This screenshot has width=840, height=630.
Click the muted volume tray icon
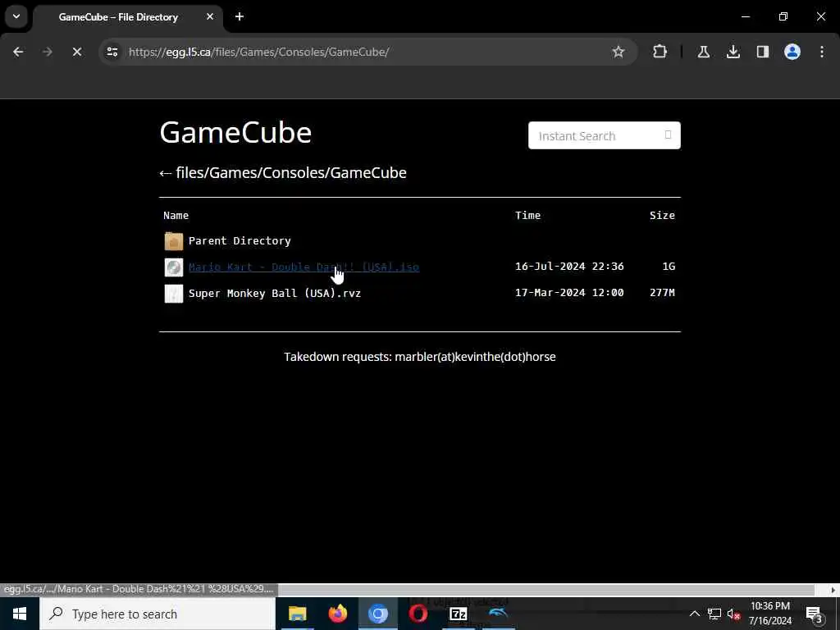point(734,614)
